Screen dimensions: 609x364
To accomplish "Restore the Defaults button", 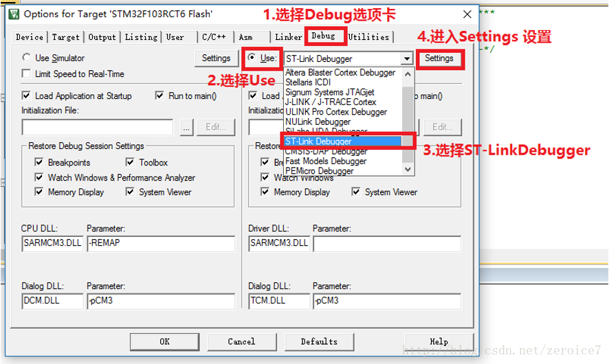I will 319,342.
